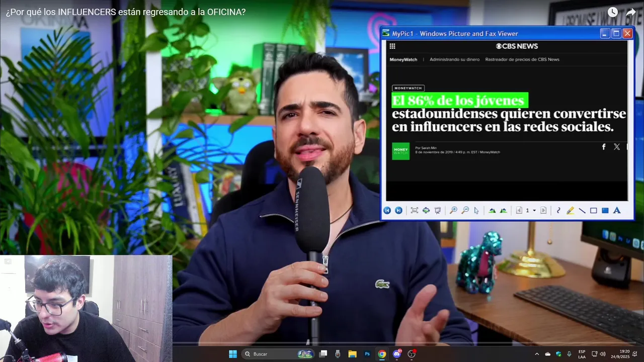Image resolution: width=644 pixels, height=362 pixels.
Task: Zoom out with the magnifier minus icon
Action: click(465, 211)
